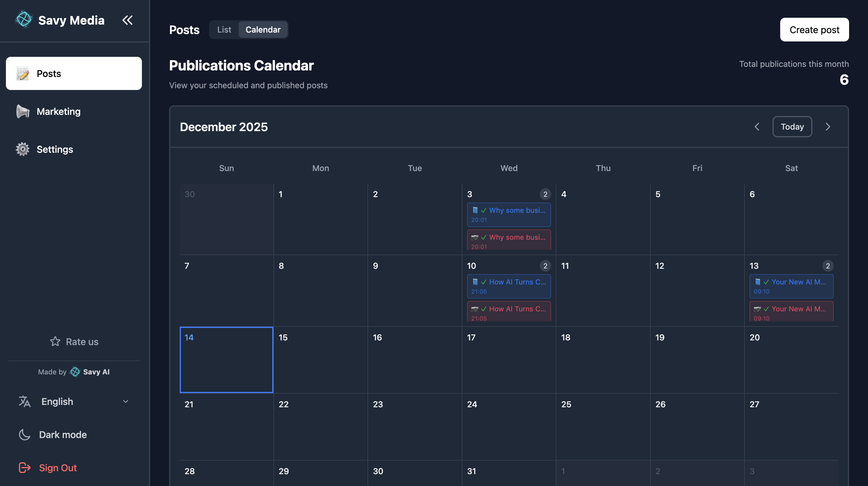Select the Posts memo icon in sidebar
This screenshot has width=868, height=486.
pos(22,73)
